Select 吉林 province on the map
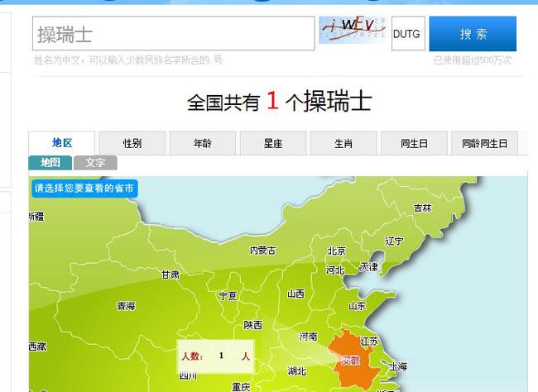 [x=422, y=208]
